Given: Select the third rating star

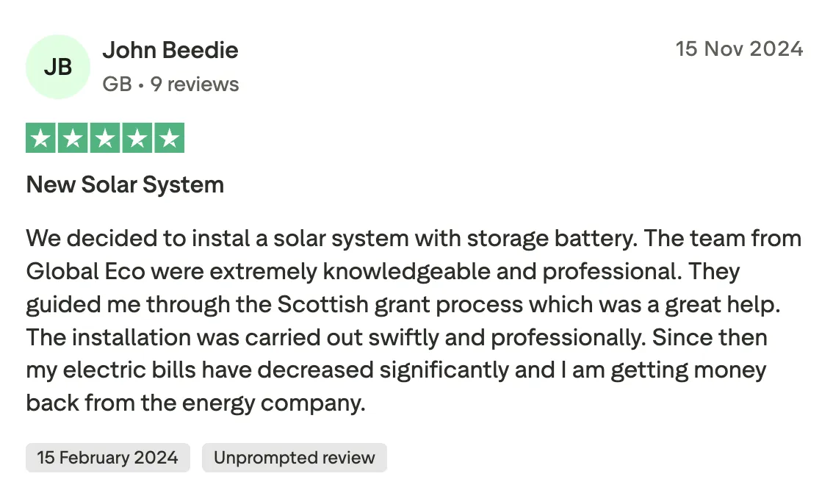Looking at the screenshot, I should tap(105, 138).
